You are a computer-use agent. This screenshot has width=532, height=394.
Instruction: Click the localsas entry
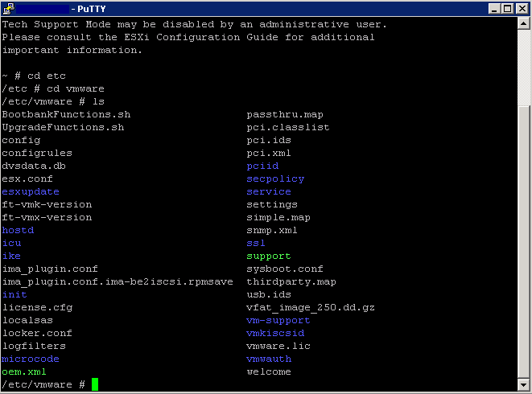(27, 320)
